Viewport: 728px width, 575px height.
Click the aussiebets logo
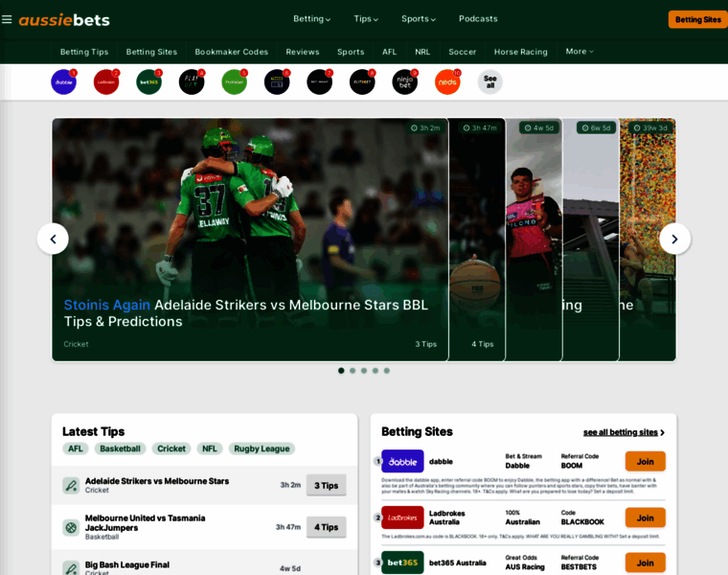[64, 20]
